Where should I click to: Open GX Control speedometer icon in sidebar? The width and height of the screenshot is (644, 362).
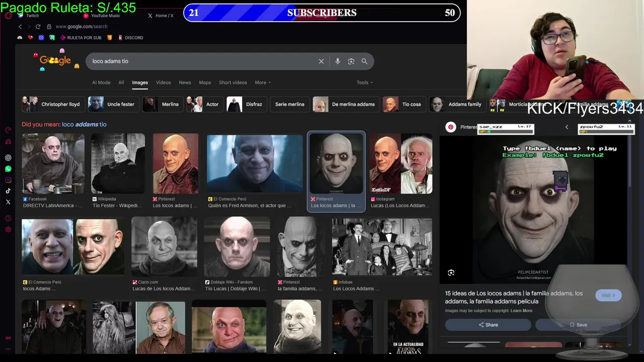8,130
